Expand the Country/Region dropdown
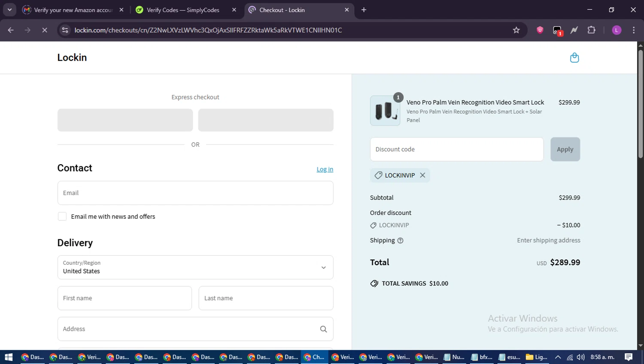Screen dimensions: 644x364 (195, 267)
